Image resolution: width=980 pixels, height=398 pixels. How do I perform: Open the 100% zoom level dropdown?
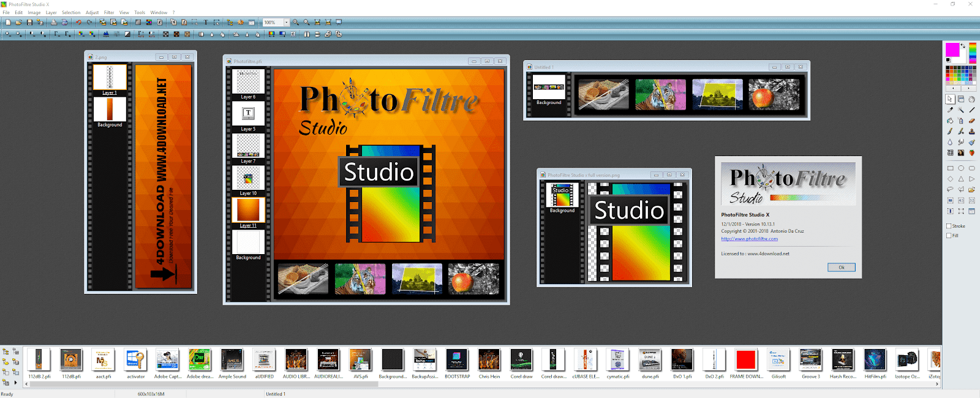tap(287, 22)
